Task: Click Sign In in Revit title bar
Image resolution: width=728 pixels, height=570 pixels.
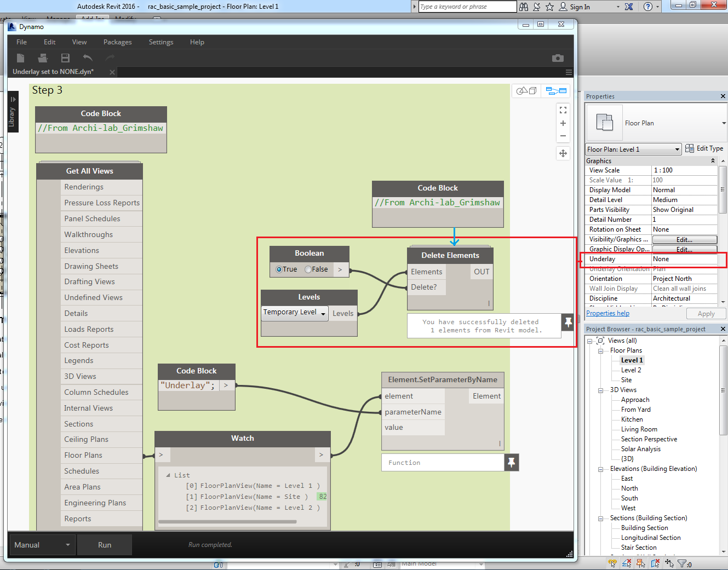Action: pyautogui.click(x=580, y=7)
